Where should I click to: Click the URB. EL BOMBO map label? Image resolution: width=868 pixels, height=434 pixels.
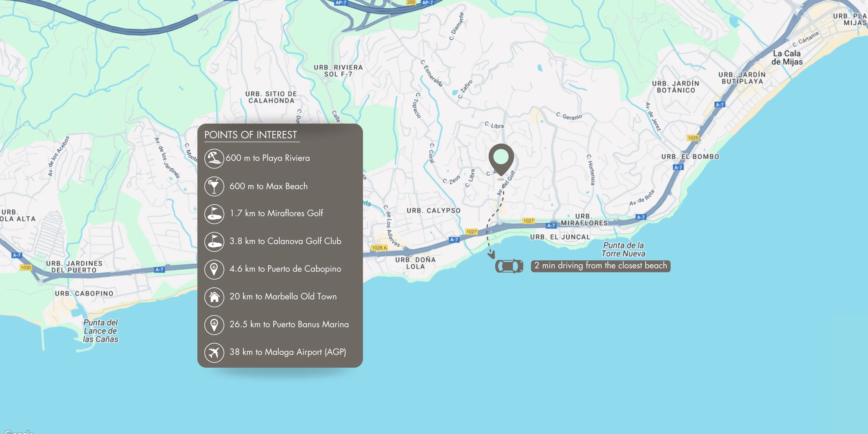690,157
